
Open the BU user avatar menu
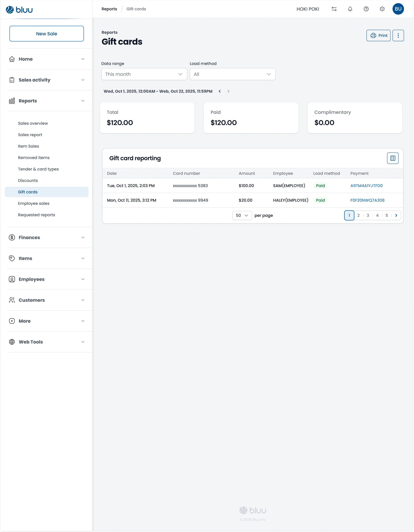point(398,9)
